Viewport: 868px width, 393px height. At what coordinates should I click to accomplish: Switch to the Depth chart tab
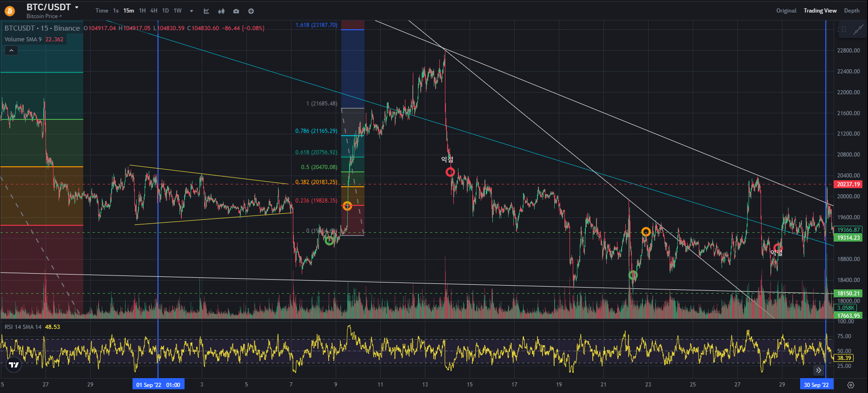852,11
